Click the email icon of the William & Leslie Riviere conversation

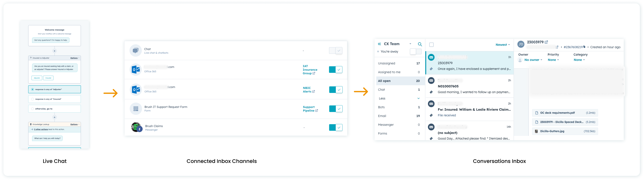431,104
